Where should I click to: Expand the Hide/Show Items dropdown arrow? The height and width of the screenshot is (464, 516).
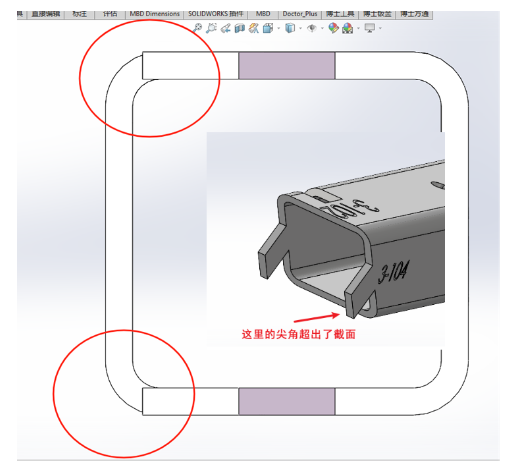point(322,29)
